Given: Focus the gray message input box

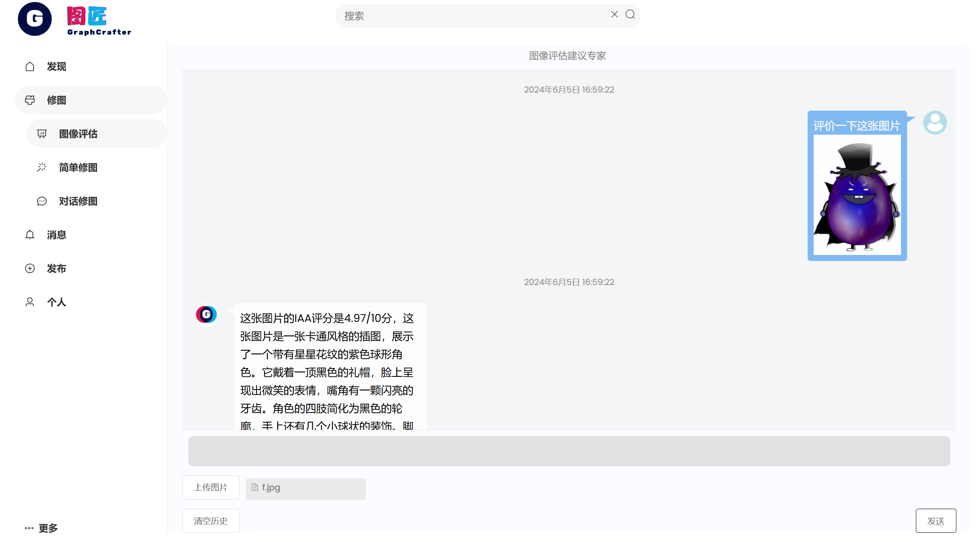Looking at the screenshot, I should (569, 451).
